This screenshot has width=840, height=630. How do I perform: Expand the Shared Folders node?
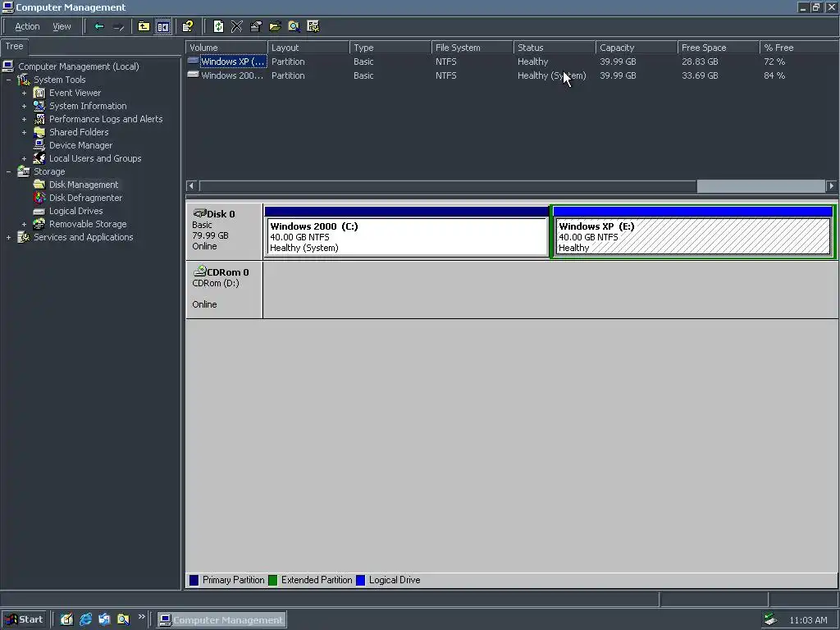pos(24,132)
